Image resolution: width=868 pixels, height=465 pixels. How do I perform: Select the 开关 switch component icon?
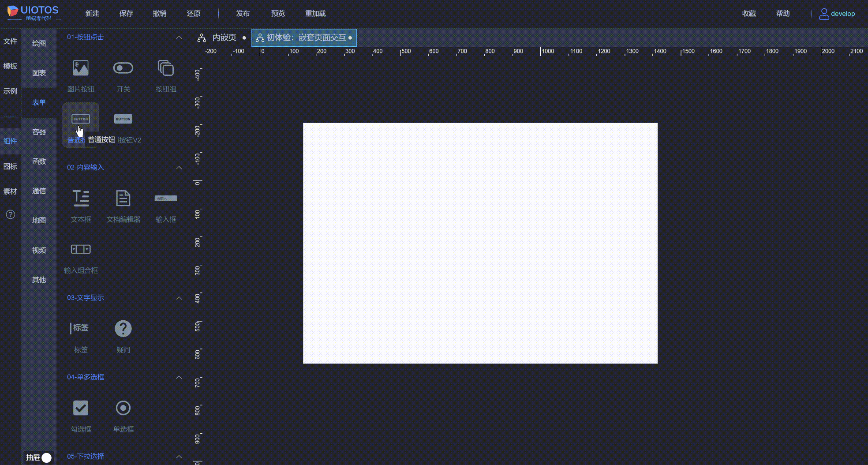(x=123, y=67)
